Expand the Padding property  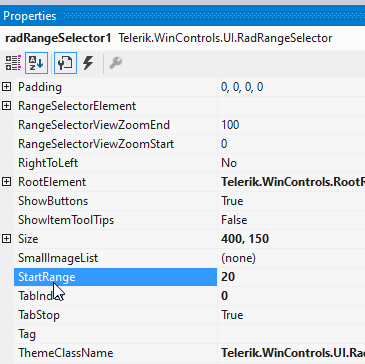pos(6,87)
